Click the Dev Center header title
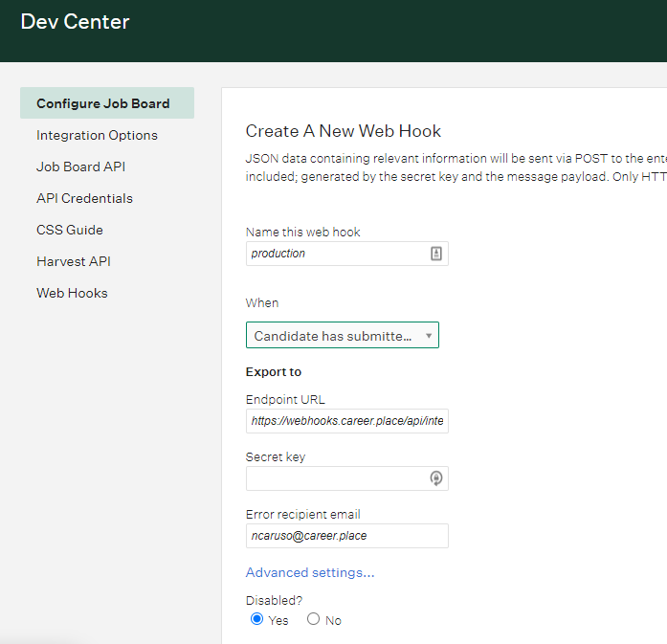This screenshot has width=667, height=644. point(75,22)
